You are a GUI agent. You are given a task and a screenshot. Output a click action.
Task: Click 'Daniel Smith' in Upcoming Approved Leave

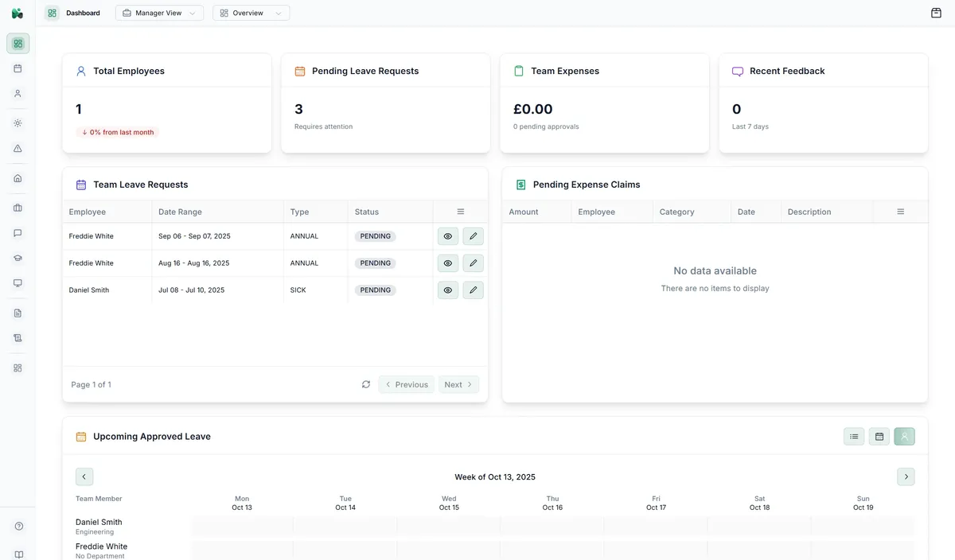99,523
